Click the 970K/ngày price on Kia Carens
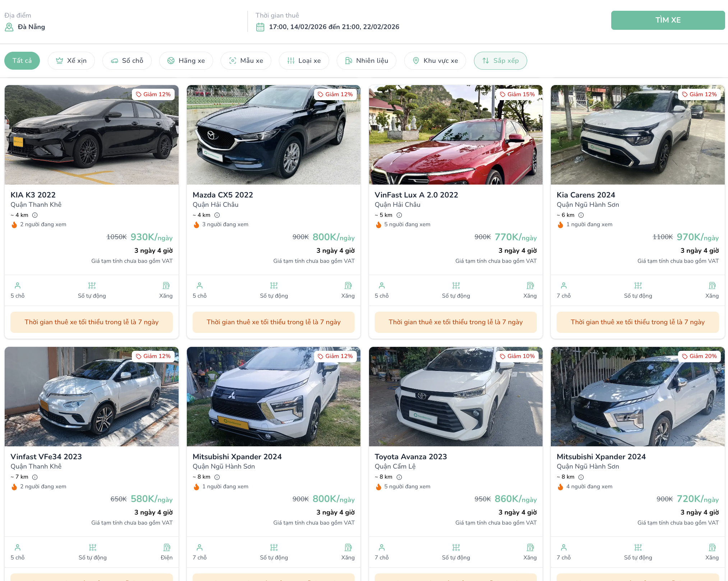 click(697, 237)
